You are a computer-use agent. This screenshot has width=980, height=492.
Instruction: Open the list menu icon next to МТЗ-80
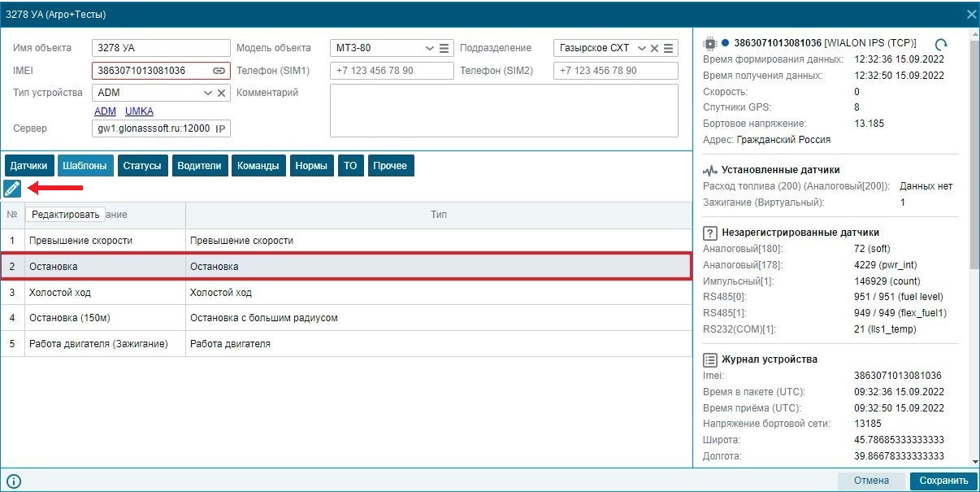444,48
